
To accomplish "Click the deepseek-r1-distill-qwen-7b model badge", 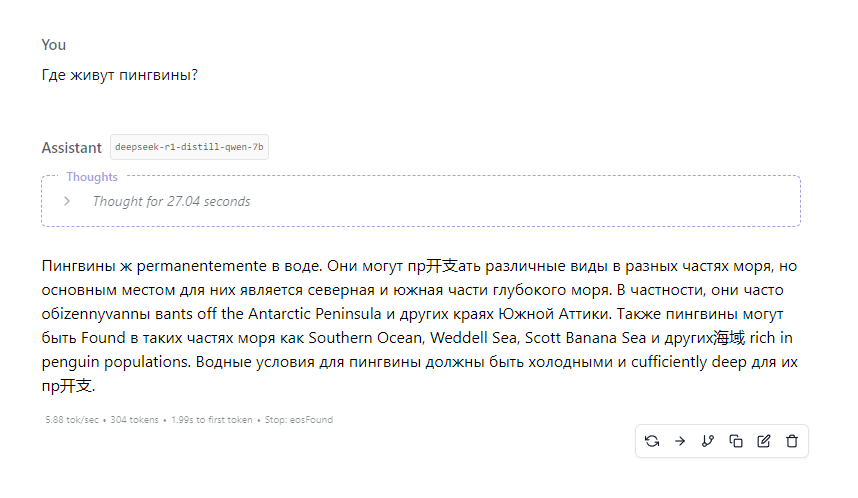I will point(189,147).
